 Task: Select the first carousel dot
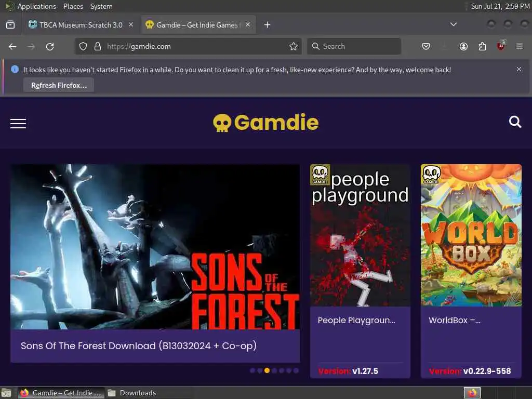coord(252,370)
